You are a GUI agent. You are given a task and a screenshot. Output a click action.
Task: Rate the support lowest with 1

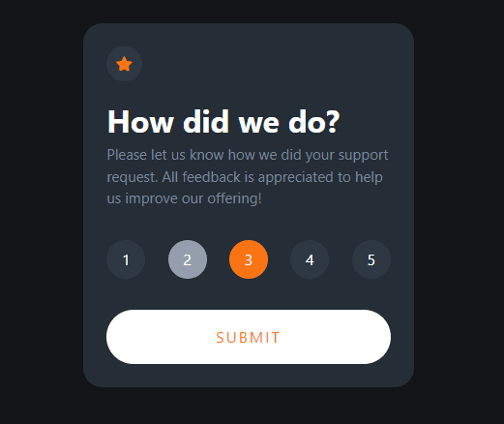point(126,259)
